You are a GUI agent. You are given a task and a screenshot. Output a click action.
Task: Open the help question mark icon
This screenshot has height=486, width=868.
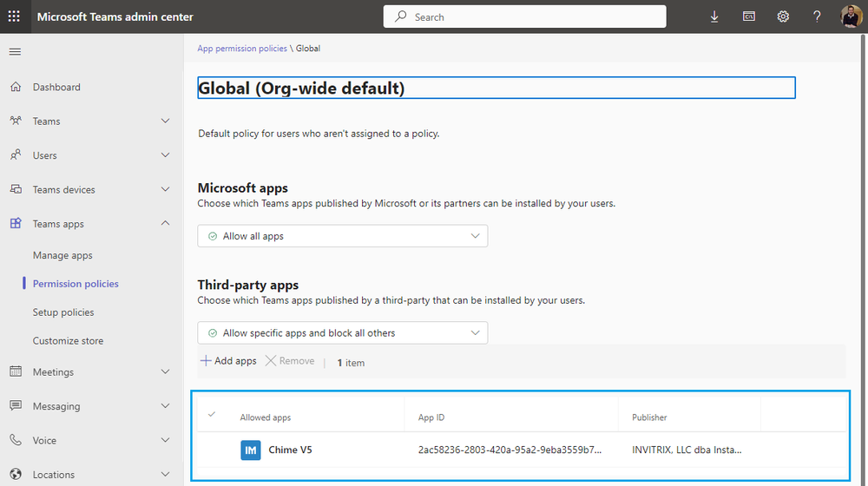pyautogui.click(x=817, y=16)
